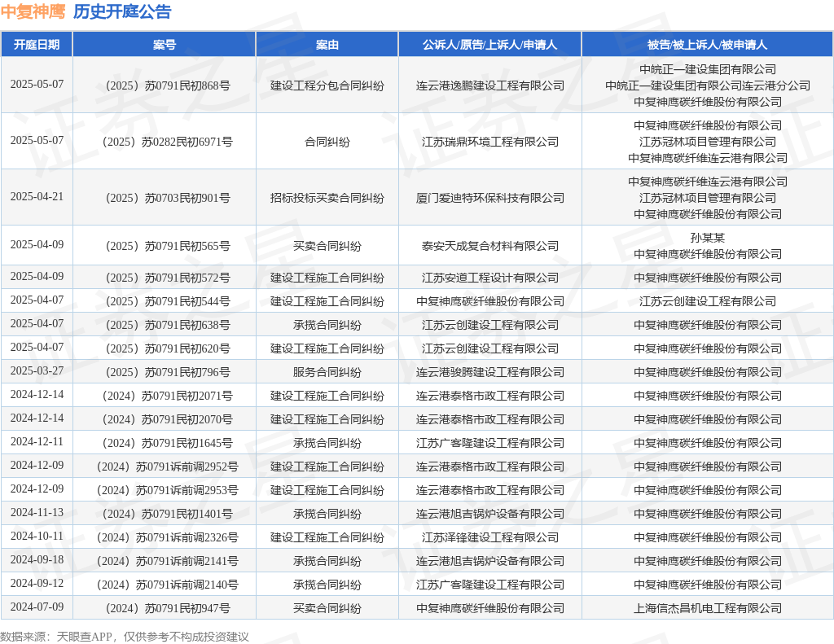The image size is (834, 644).
Task: Select case number (2024)苏0791诉前调2326号
Action: click(168, 537)
